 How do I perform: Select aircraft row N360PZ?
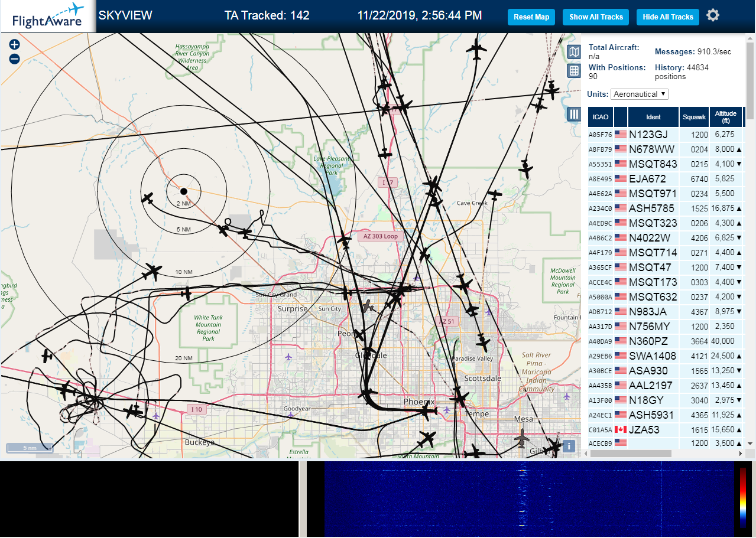(666, 341)
